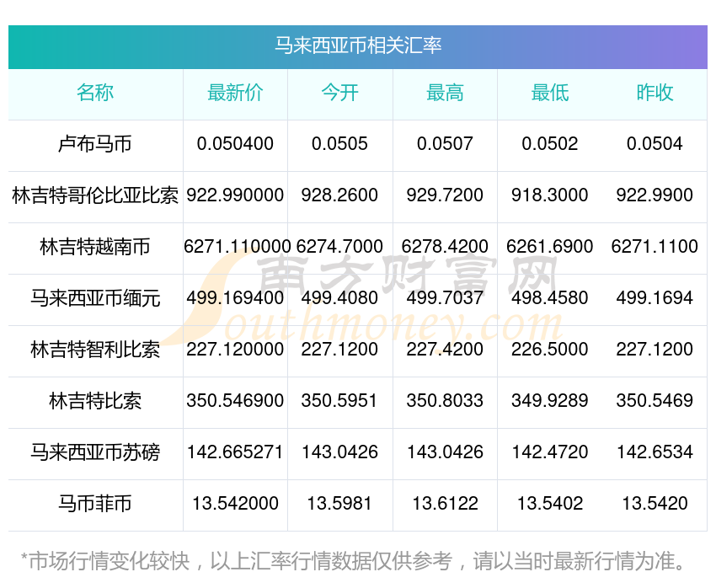Select the 最低 column header
The height and width of the screenshot is (588, 716).
point(550,93)
